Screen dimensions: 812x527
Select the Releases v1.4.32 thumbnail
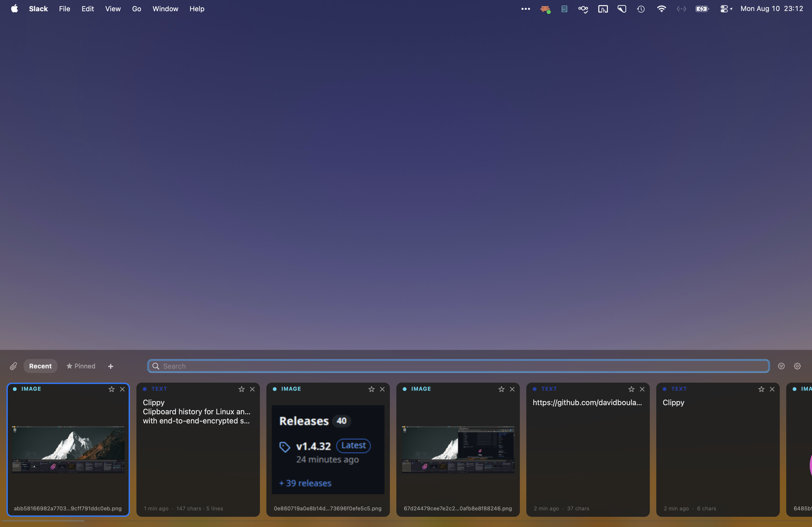[328, 450]
